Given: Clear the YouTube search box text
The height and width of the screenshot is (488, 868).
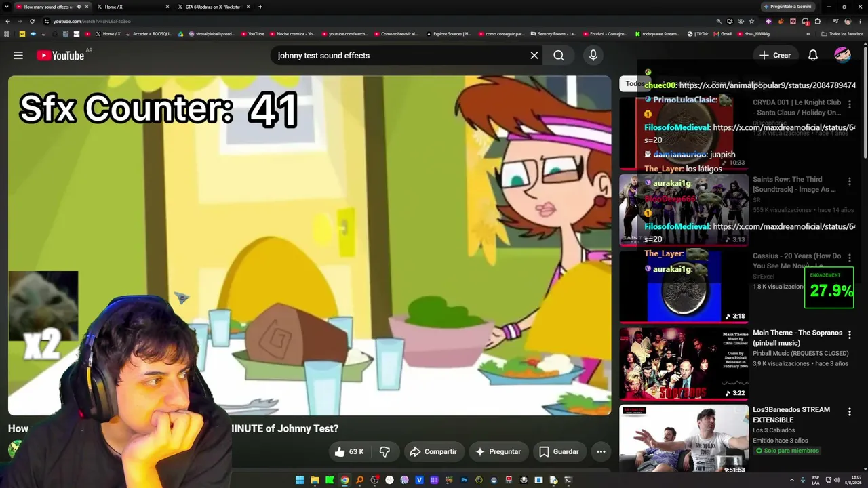Looking at the screenshot, I should (x=534, y=56).
